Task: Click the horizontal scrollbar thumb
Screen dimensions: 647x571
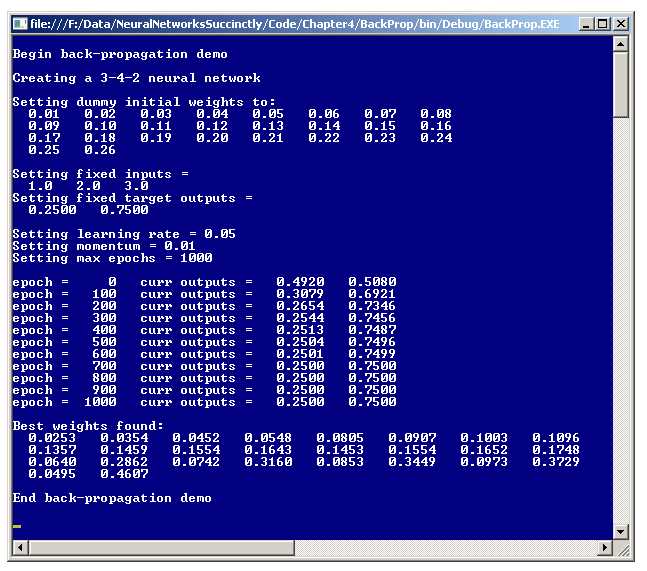Action: [x=161, y=547]
